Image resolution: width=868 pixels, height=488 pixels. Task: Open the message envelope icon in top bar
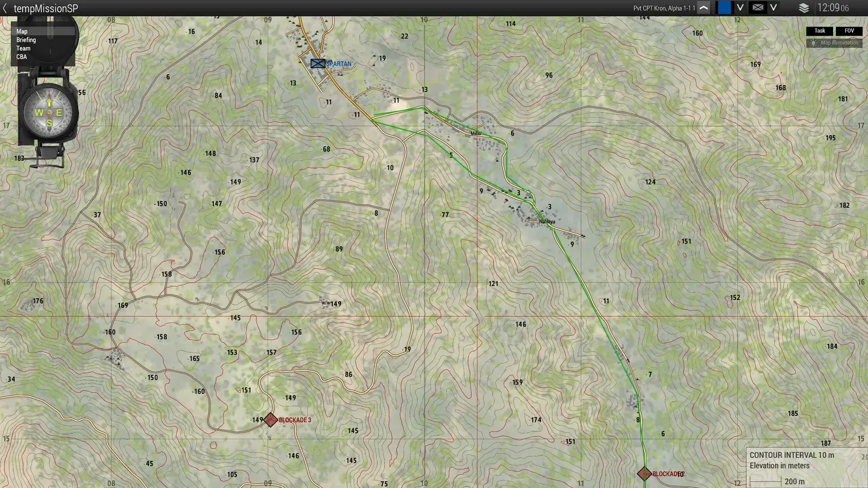click(x=756, y=7)
